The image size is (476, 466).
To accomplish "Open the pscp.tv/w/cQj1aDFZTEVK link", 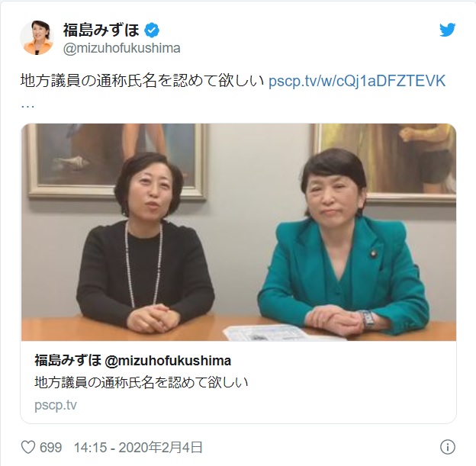I will pos(357,81).
